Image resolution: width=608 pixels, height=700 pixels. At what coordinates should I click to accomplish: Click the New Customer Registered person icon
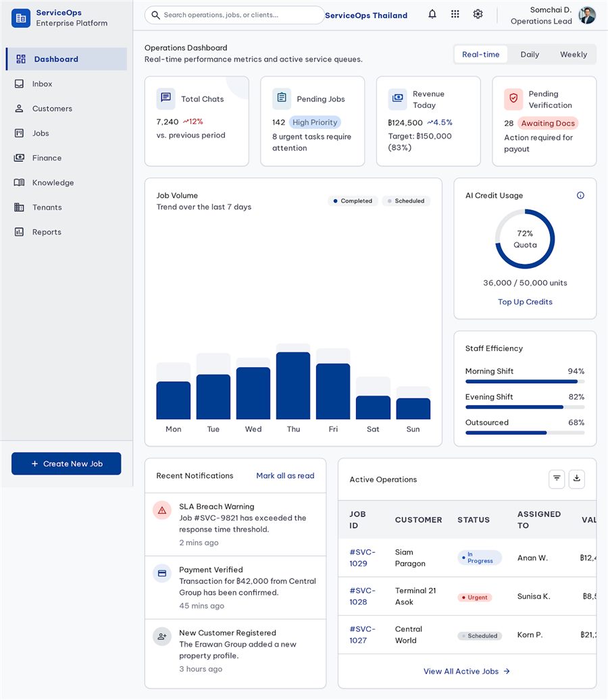point(162,637)
